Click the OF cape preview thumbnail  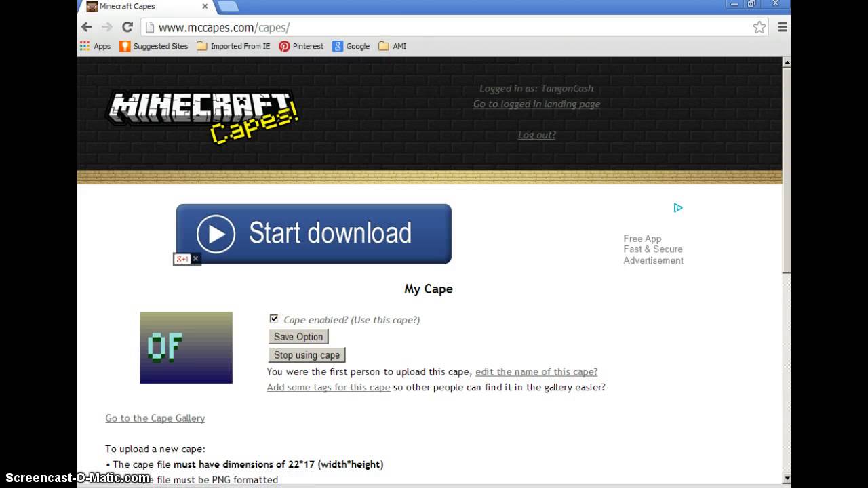pyautogui.click(x=186, y=348)
